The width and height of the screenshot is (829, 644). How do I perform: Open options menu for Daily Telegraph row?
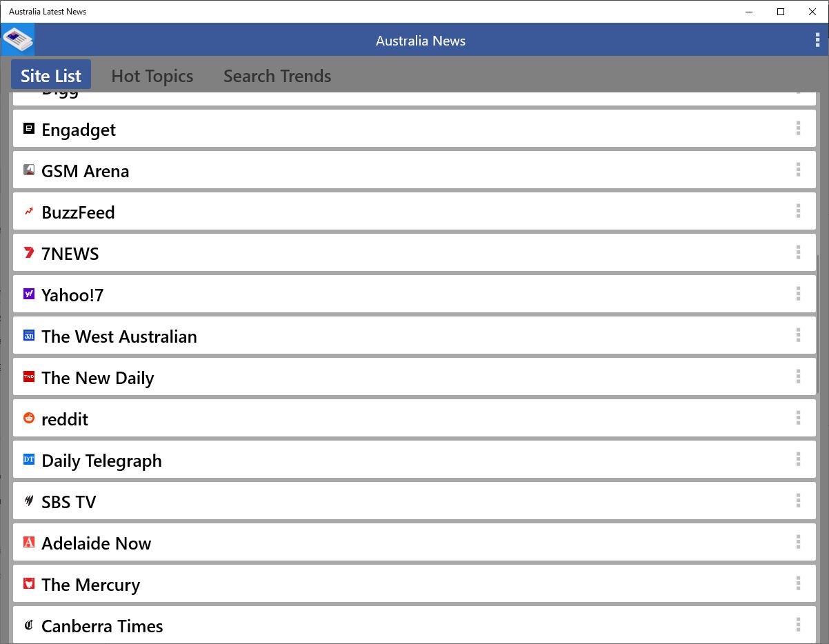coord(798,459)
